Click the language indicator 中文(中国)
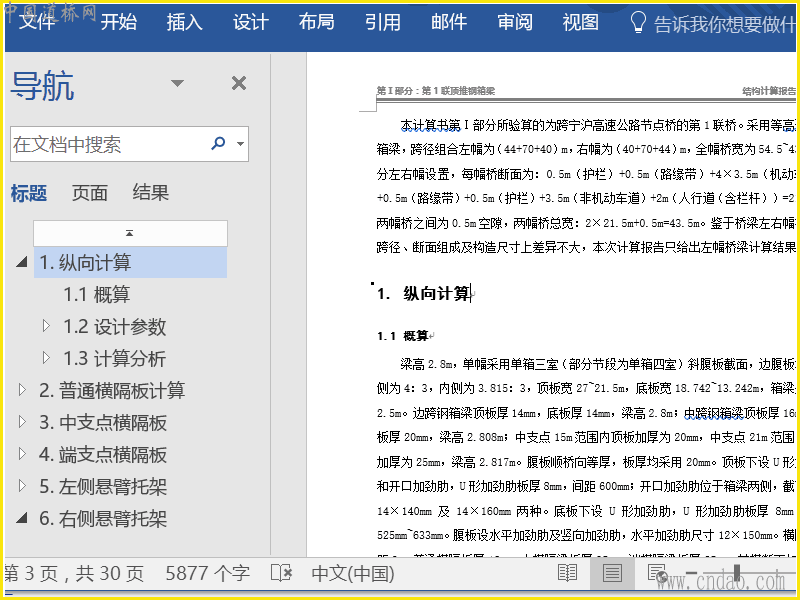 (353, 573)
